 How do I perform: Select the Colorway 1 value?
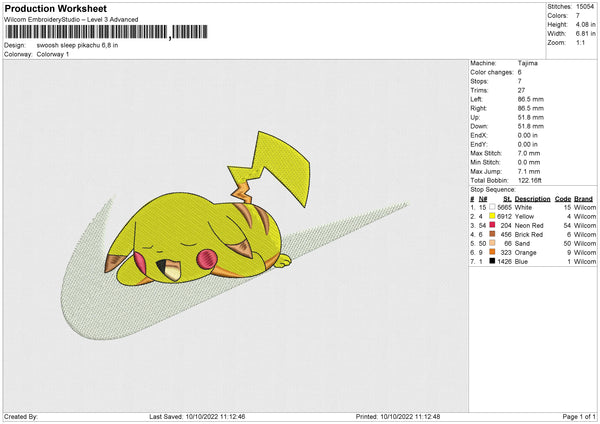53,54
